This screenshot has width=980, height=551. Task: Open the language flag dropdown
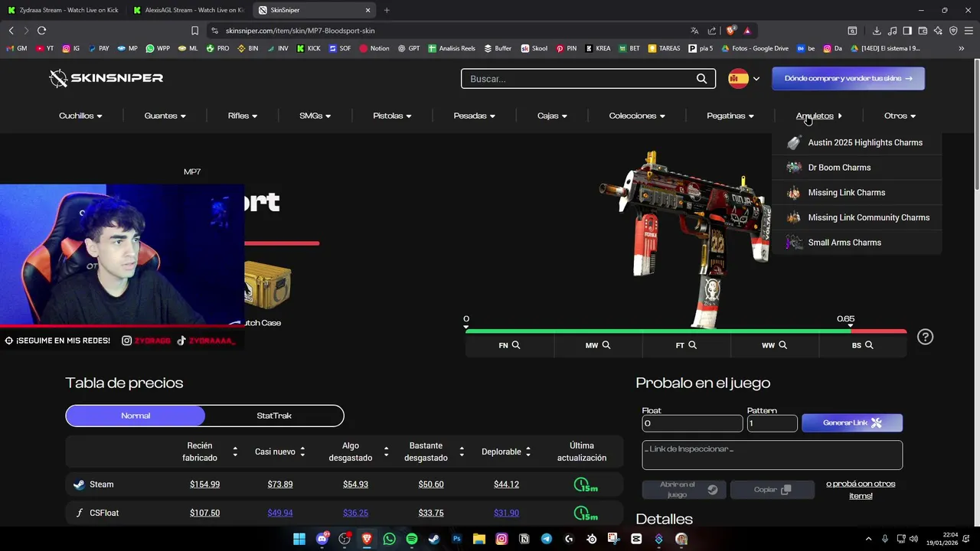click(x=744, y=79)
